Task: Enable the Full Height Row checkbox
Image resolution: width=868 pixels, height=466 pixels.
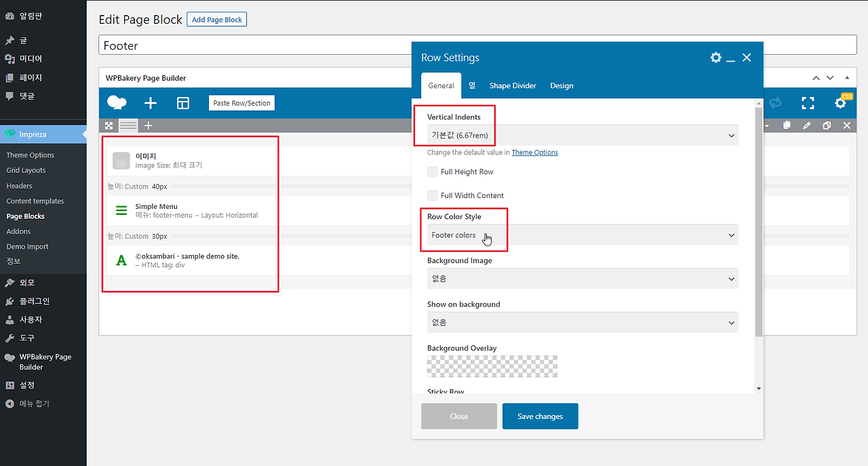Action: click(x=433, y=172)
